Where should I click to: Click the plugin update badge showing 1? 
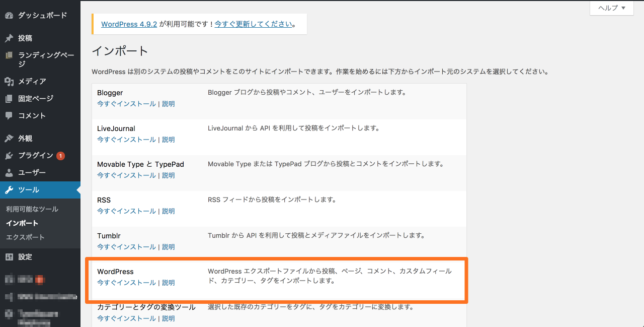pyautogui.click(x=60, y=156)
